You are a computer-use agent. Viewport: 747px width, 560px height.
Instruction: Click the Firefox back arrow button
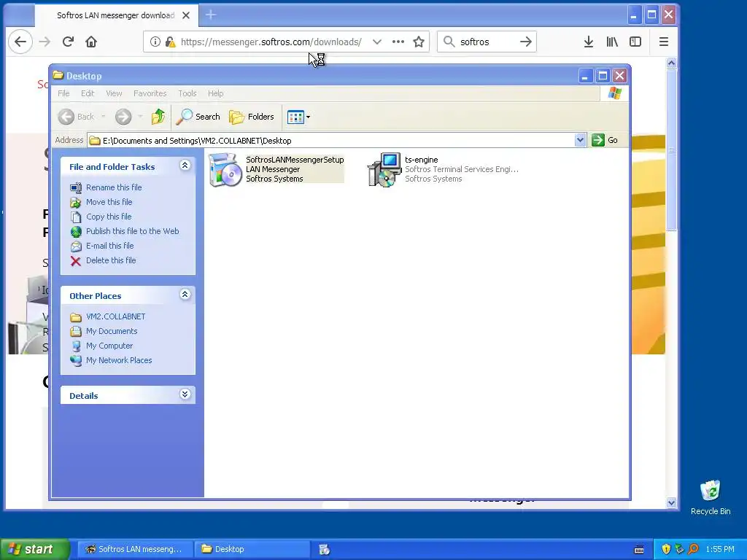point(20,42)
